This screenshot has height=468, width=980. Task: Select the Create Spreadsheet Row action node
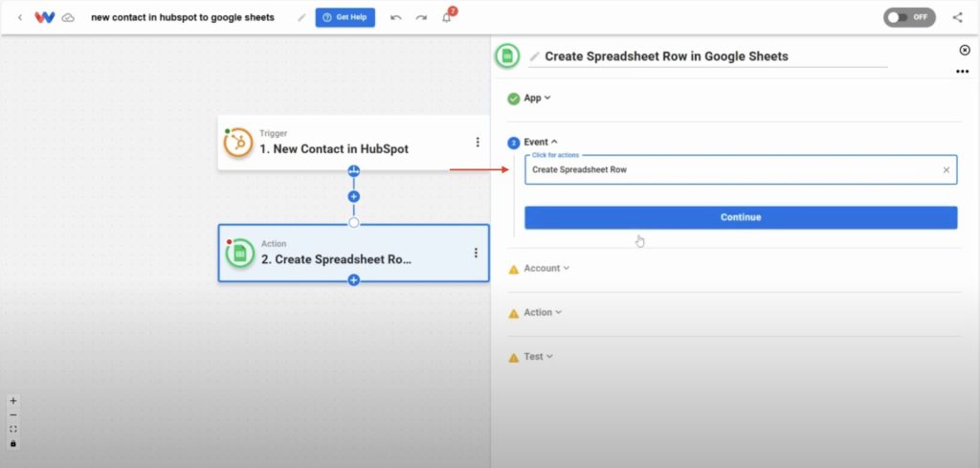354,253
